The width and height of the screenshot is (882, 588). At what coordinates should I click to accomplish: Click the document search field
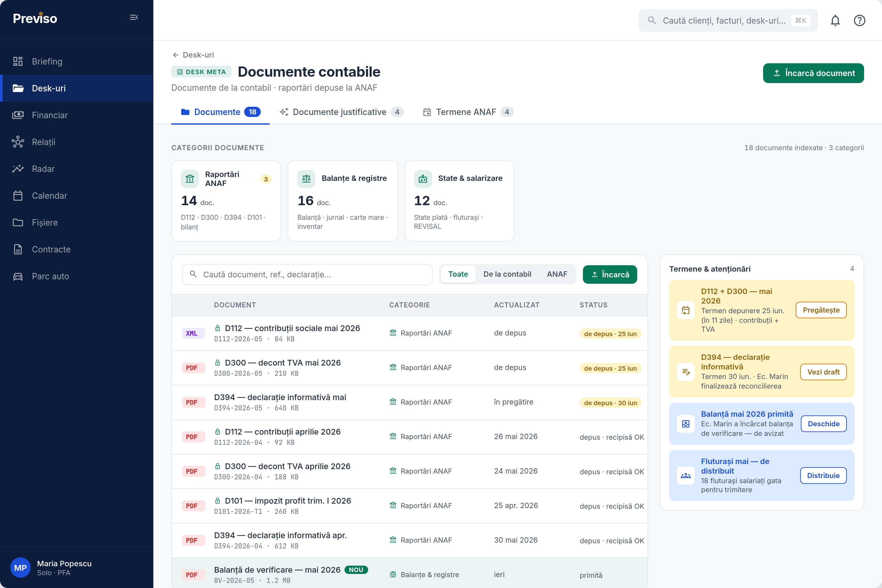click(307, 275)
